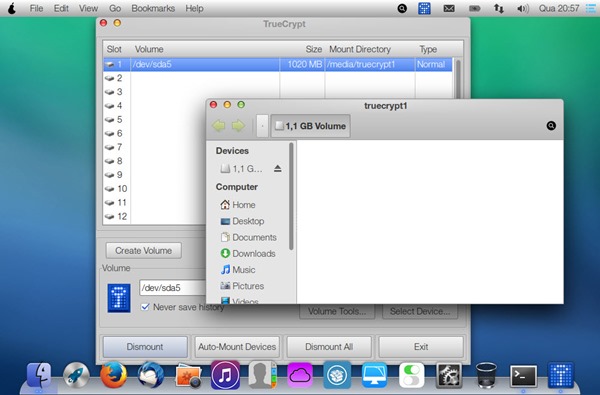Open the View menu
This screenshot has height=395, width=600.
(x=88, y=8)
